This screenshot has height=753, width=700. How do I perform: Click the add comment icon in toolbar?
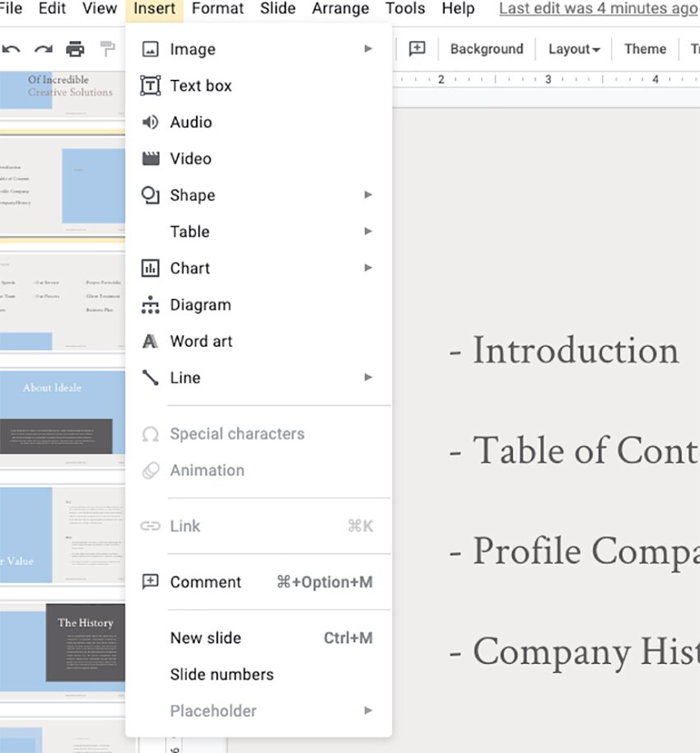(x=418, y=49)
